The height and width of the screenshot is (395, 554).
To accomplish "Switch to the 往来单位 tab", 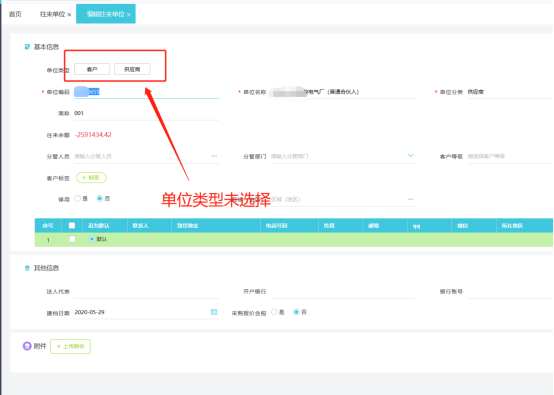I will click(x=52, y=14).
